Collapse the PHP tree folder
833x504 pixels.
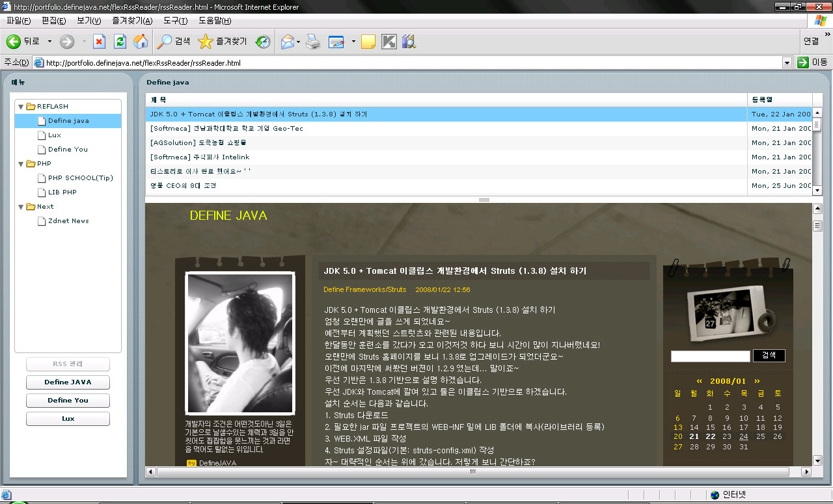pos(21,164)
